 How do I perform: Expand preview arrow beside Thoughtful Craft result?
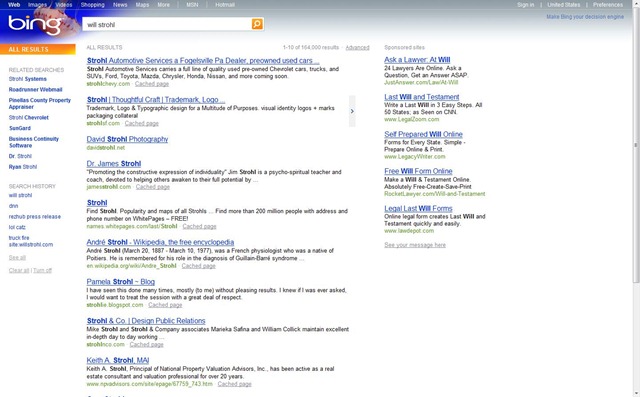coord(352,111)
